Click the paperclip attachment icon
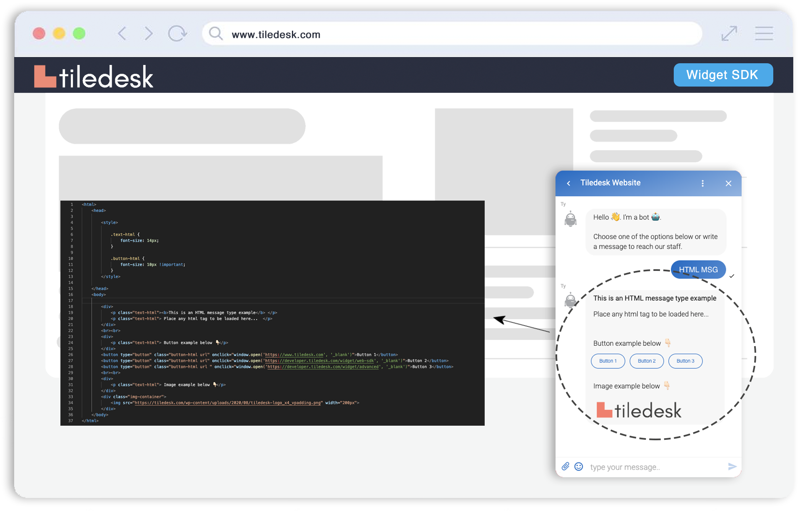 coord(565,466)
